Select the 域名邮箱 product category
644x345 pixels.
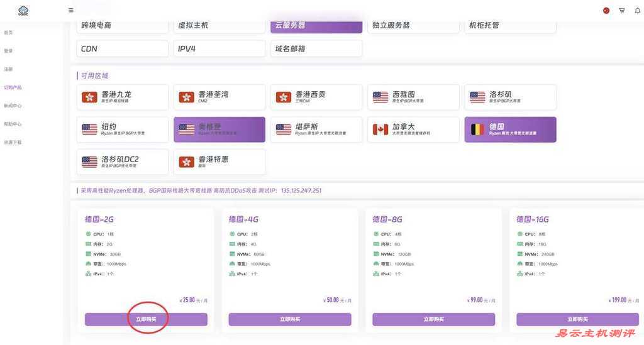(x=316, y=49)
